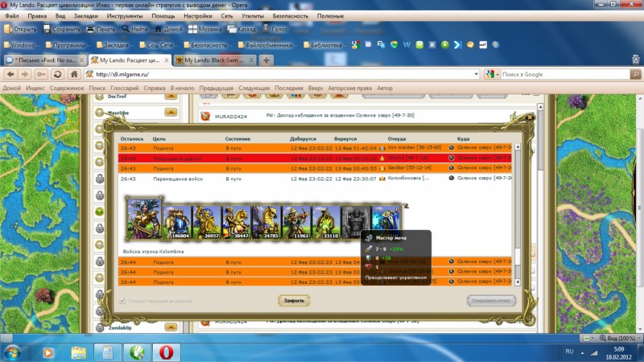Select the greyed-out dark knight unit icon
Image resolution: width=644 pixels, height=362 pixels.
(355, 222)
